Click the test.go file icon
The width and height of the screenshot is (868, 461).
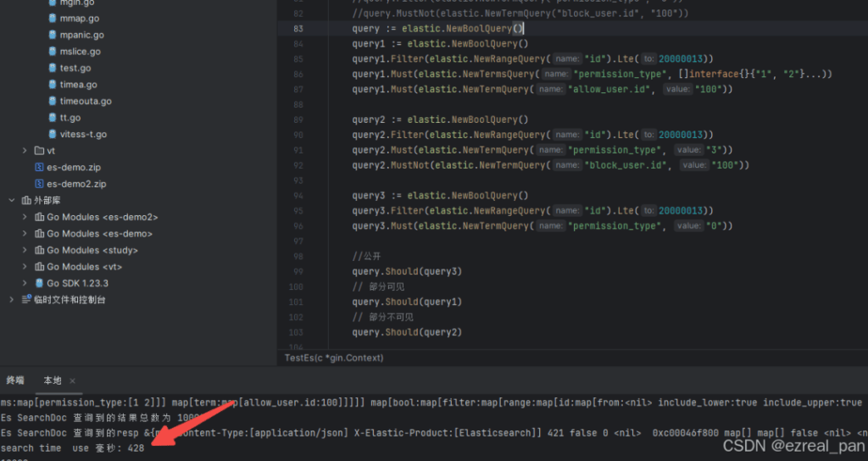52,68
